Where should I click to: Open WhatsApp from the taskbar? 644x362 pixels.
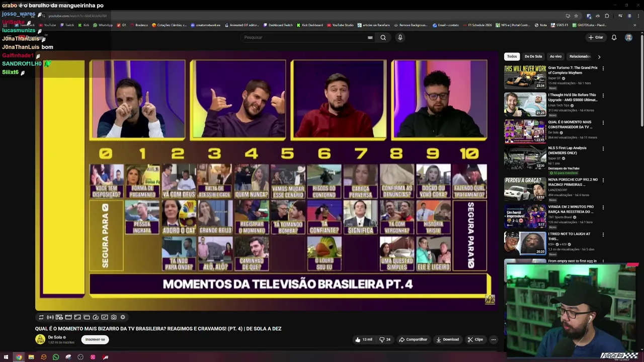[56, 357]
